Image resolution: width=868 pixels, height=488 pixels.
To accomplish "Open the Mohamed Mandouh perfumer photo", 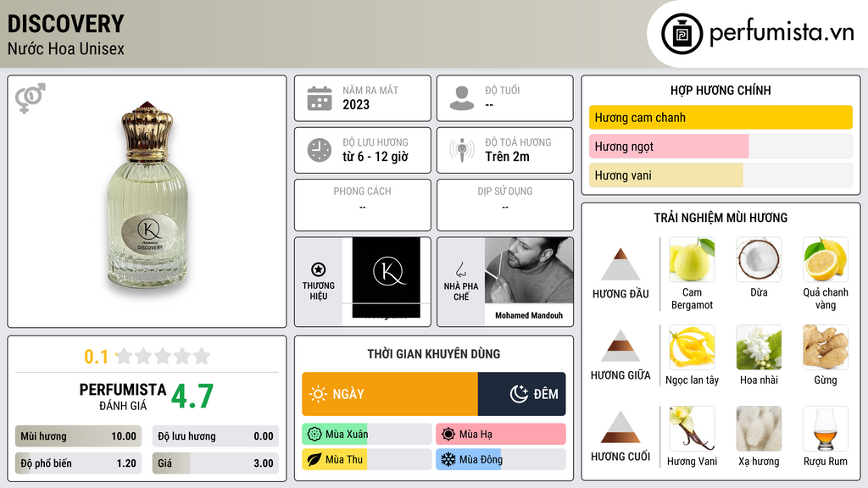I will pyautogui.click(x=529, y=270).
